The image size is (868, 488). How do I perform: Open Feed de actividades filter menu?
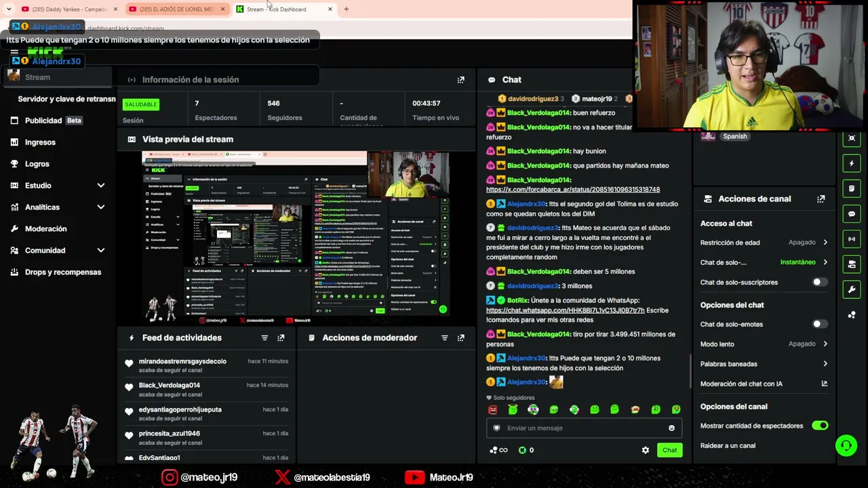(264, 338)
